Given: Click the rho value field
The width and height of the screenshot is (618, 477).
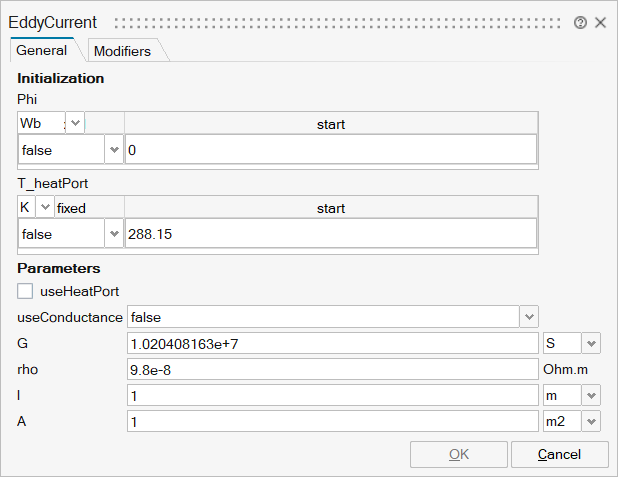Looking at the screenshot, I should [x=332, y=369].
